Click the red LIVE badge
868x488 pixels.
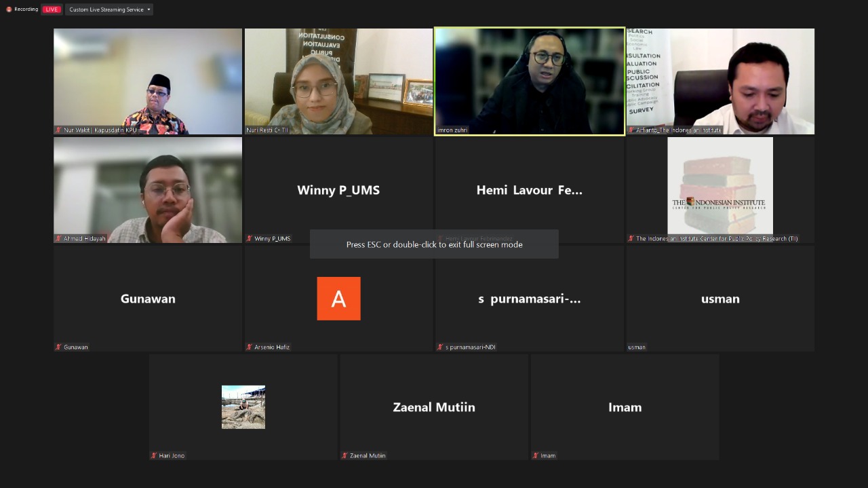(x=52, y=10)
